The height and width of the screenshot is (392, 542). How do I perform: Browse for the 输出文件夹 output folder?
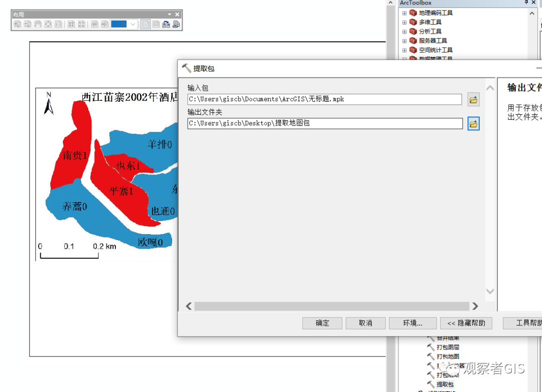(474, 124)
